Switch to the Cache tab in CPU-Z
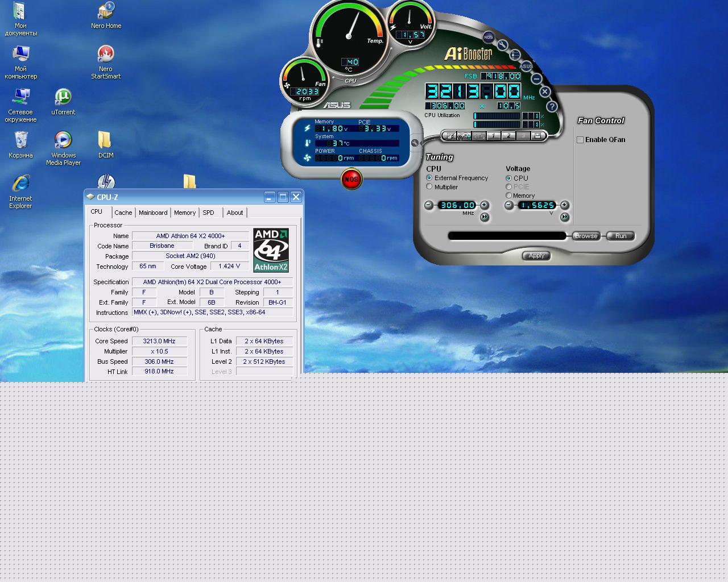Viewport: 728px width, 582px height. point(123,213)
